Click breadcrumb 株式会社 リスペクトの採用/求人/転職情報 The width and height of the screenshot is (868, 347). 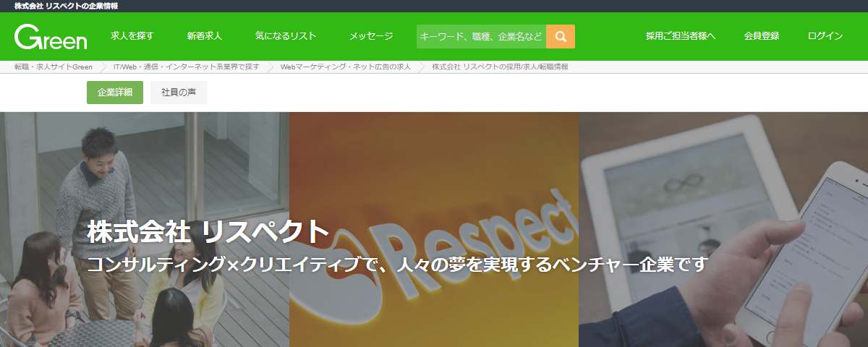point(500,67)
